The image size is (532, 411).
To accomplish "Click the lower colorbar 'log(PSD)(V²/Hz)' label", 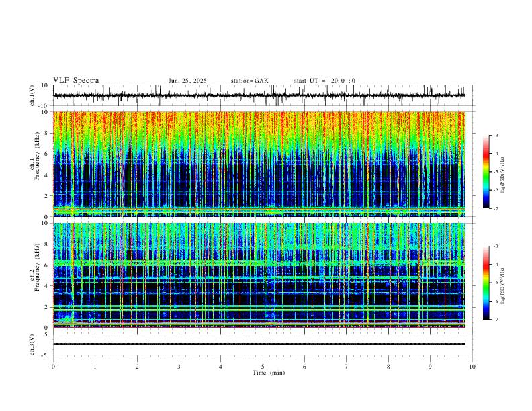I will coord(502,286).
